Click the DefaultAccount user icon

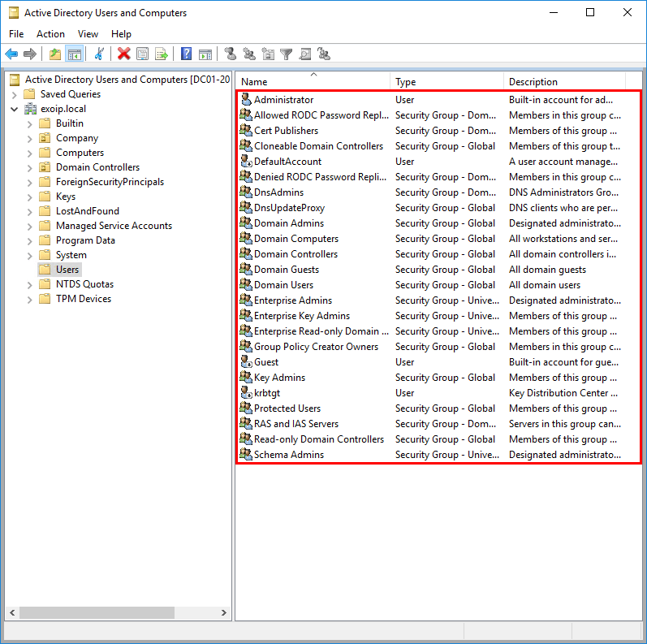click(x=246, y=161)
